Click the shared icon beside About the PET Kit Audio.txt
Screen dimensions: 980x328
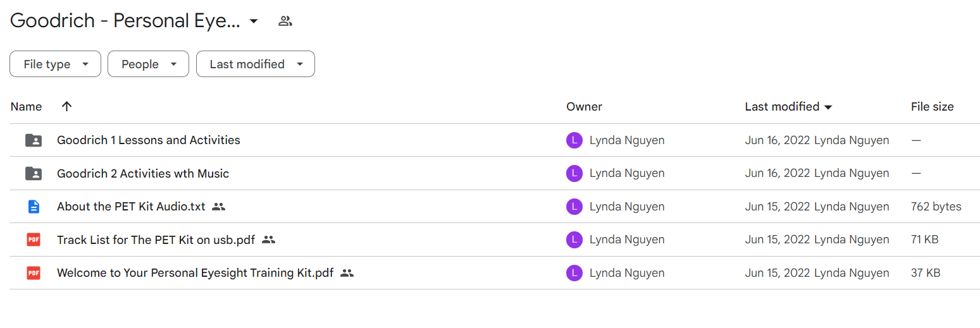[x=218, y=207]
